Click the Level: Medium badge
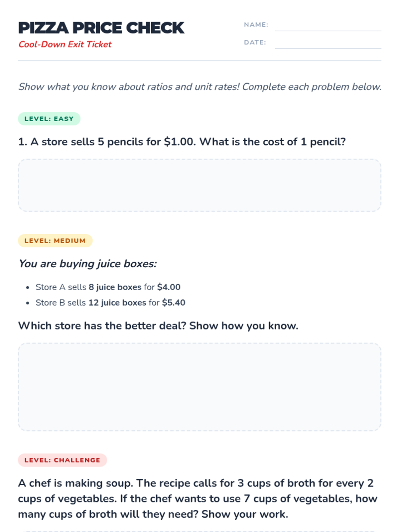Viewport: 399px width, 532px height. pyautogui.click(x=55, y=241)
